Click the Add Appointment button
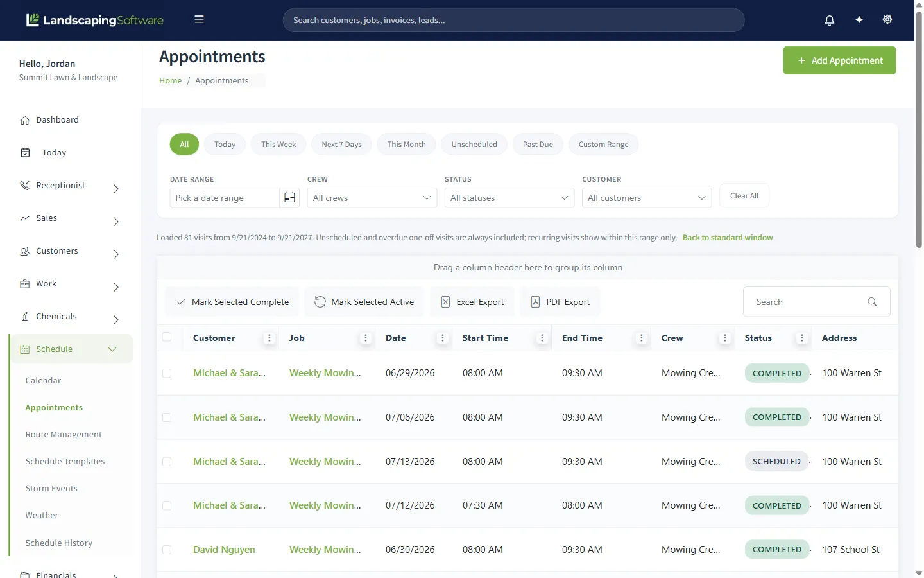 (839, 60)
